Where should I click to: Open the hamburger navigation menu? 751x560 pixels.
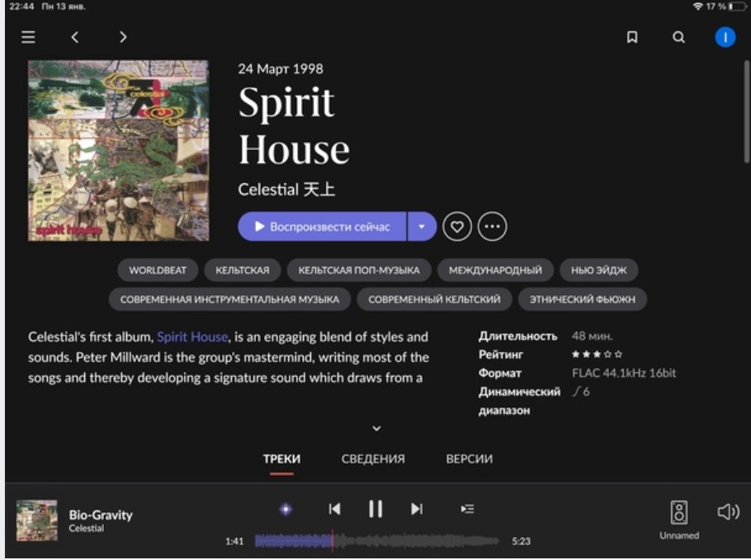(28, 37)
